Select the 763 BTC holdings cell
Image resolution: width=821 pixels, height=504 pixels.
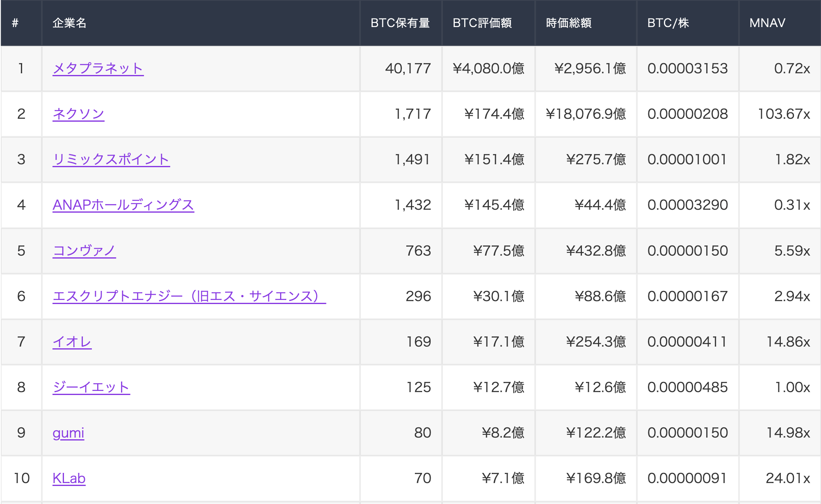[x=401, y=251]
